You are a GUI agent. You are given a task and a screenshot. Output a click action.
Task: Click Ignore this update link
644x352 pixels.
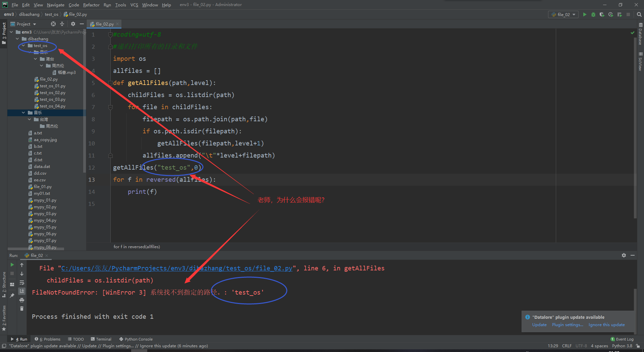[x=606, y=325]
